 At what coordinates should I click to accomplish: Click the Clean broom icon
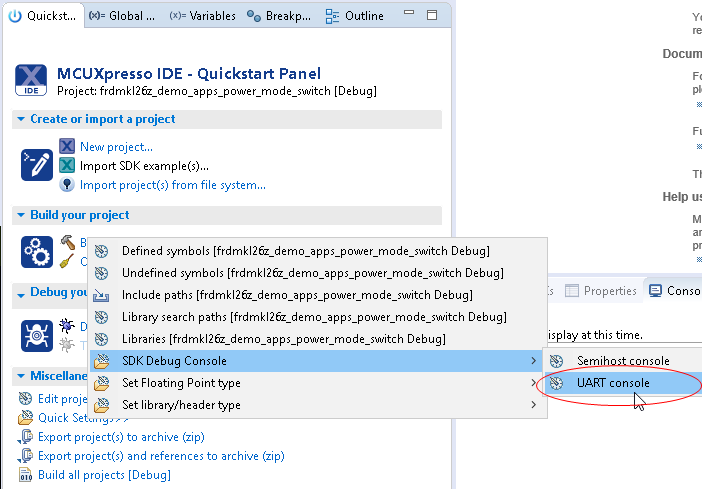tap(67, 261)
